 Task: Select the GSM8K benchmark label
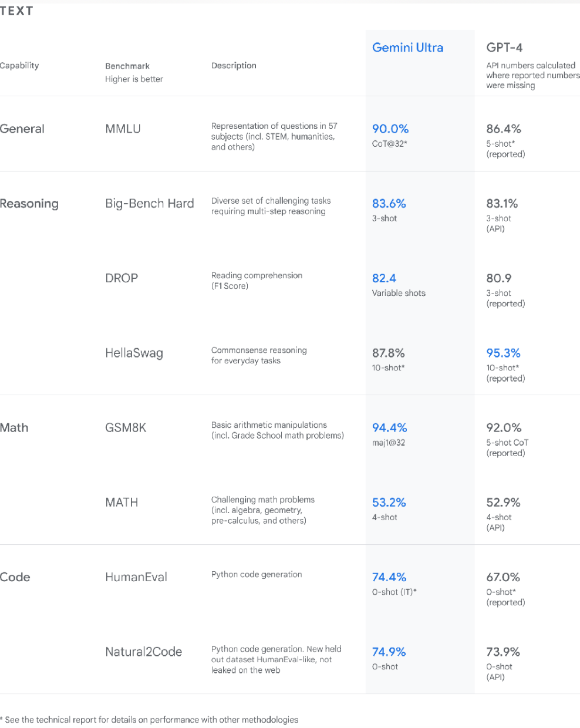point(126,428)
